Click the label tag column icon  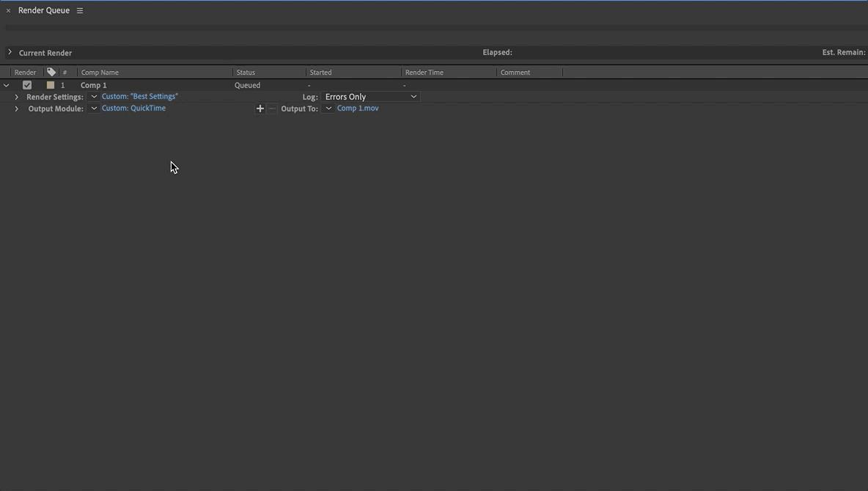pos(51,72)
